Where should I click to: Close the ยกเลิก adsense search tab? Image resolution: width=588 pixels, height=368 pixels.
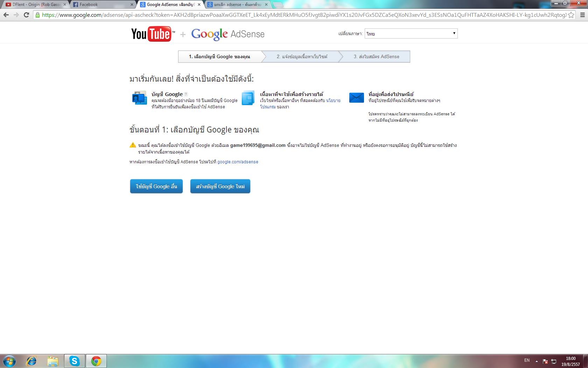[x=266, y=5]
